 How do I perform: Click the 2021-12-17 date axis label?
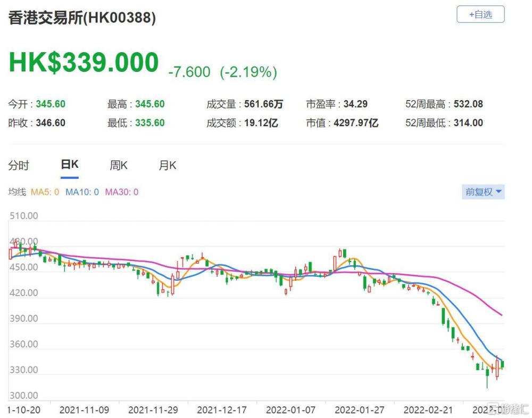pos(222,410)
